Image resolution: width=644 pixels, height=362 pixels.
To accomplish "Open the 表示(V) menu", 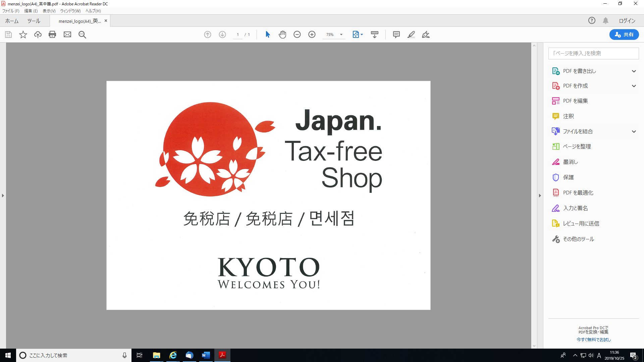I will (49, 11).
